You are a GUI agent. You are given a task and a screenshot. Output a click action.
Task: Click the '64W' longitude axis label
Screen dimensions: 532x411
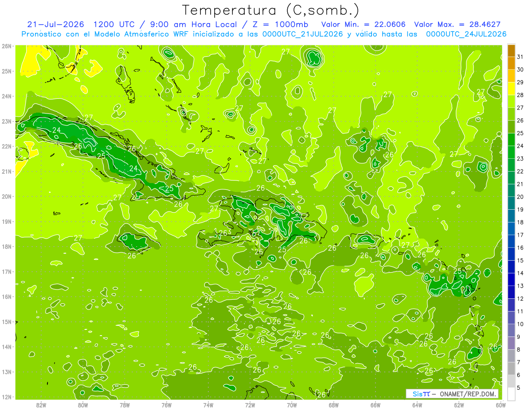(x=417, y=405)
